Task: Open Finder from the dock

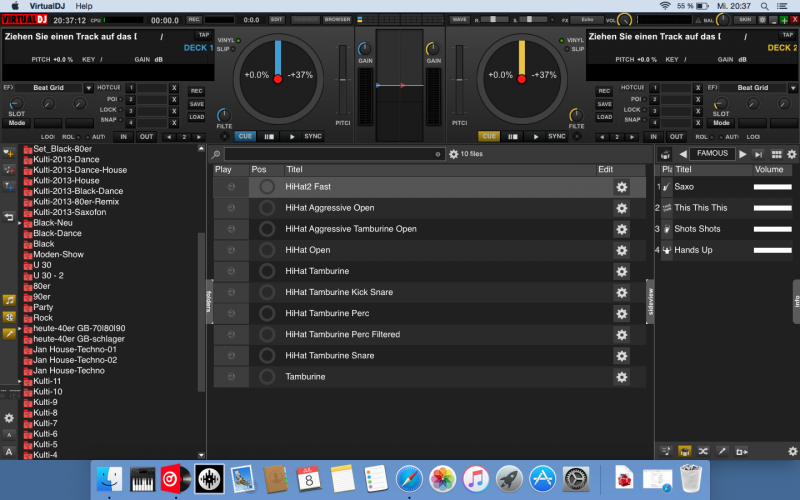Action: [x=109, y=478]
